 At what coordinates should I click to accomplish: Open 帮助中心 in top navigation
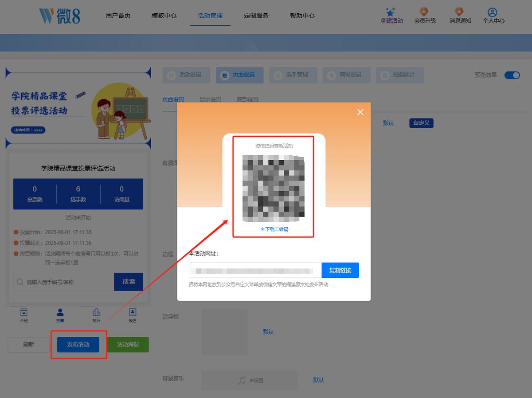(302, 16)
